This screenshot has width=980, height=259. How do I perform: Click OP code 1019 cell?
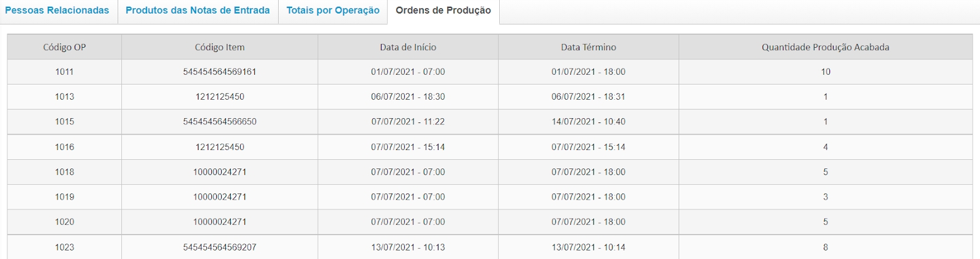pyautogui.click(x=64, y=197)
